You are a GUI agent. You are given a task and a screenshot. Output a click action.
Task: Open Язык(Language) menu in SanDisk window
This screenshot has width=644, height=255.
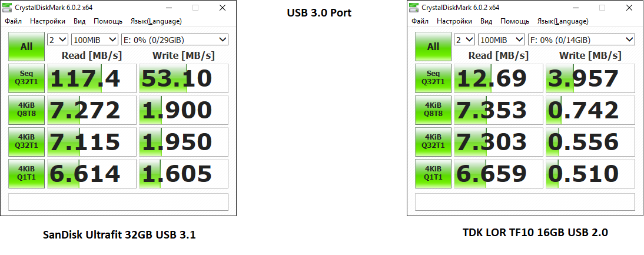156,21
